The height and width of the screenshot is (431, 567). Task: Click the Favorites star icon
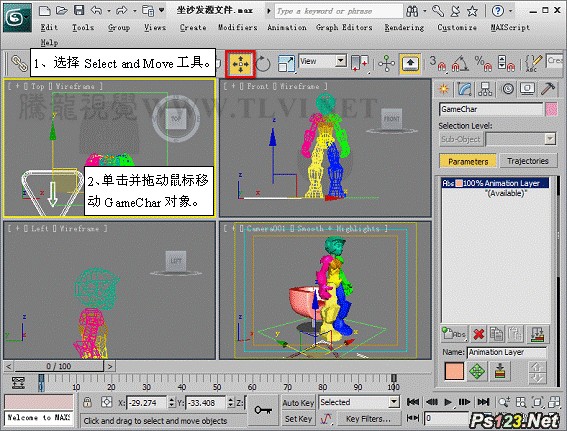point(472,11)
